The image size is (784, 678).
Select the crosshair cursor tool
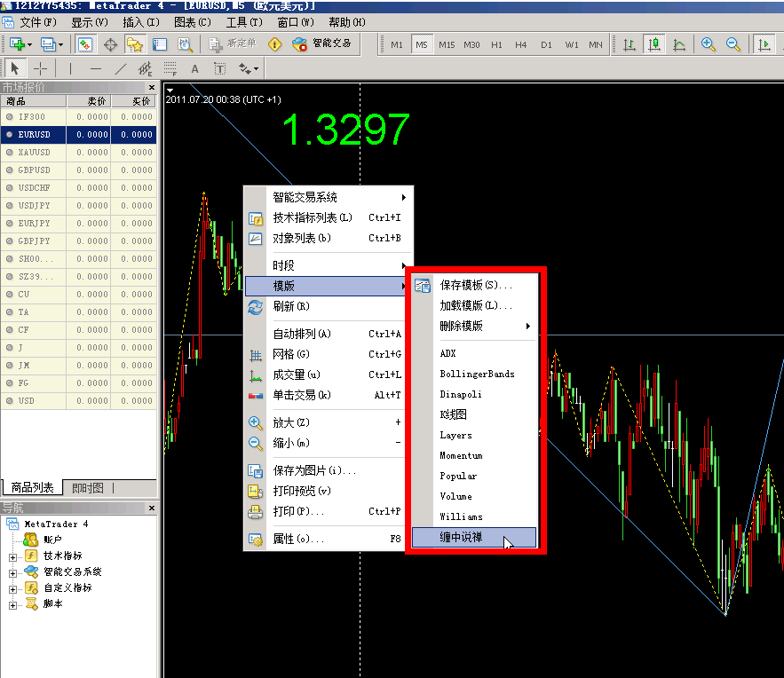tap(41, 68)
